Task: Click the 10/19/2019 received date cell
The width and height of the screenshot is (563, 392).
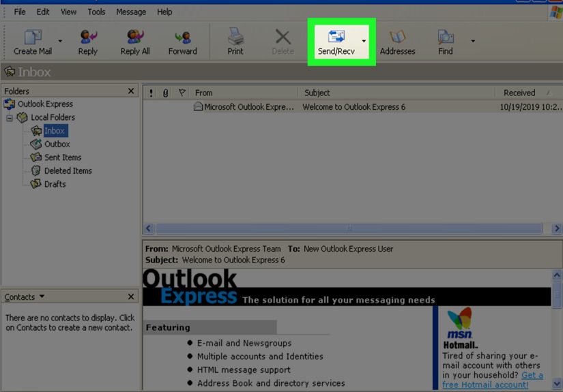Action: [531, 107]
